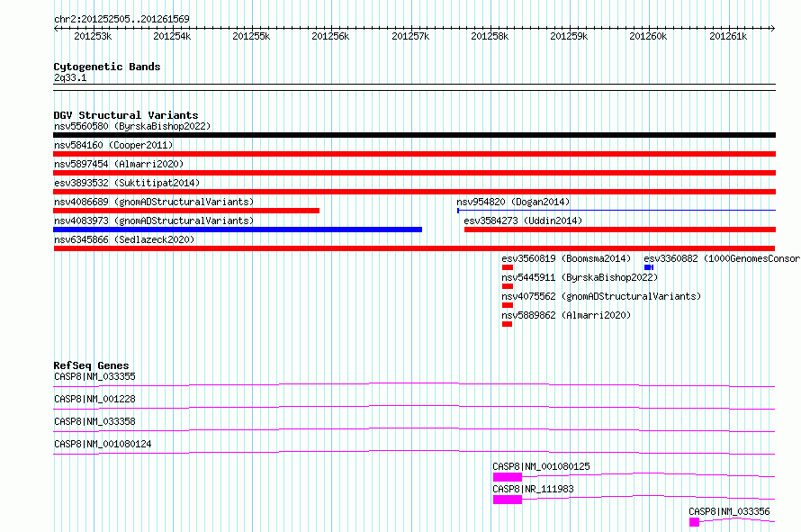Viewport: 801px width, 532px height.
Task: Select the 2q33.1 band label
Action: pos(70,77)
